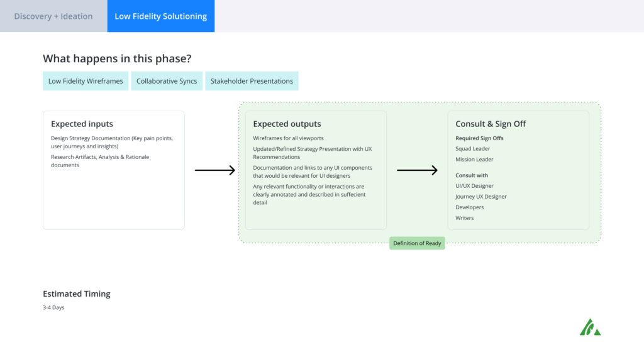Viewport: 644px width, 362px height.
Task: Click the Consult & Sign Off heading
Action: click(x=491, y=124)
